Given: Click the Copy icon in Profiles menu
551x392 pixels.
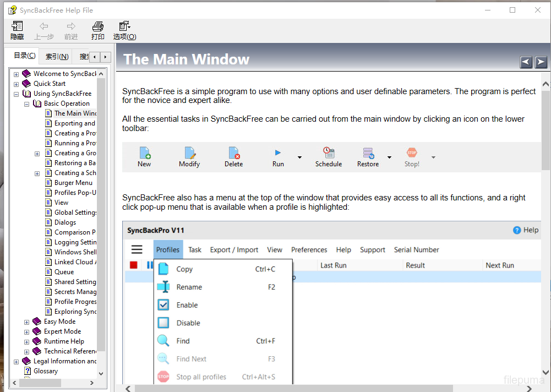Looking at the screenshot, I should pos(163,269).
